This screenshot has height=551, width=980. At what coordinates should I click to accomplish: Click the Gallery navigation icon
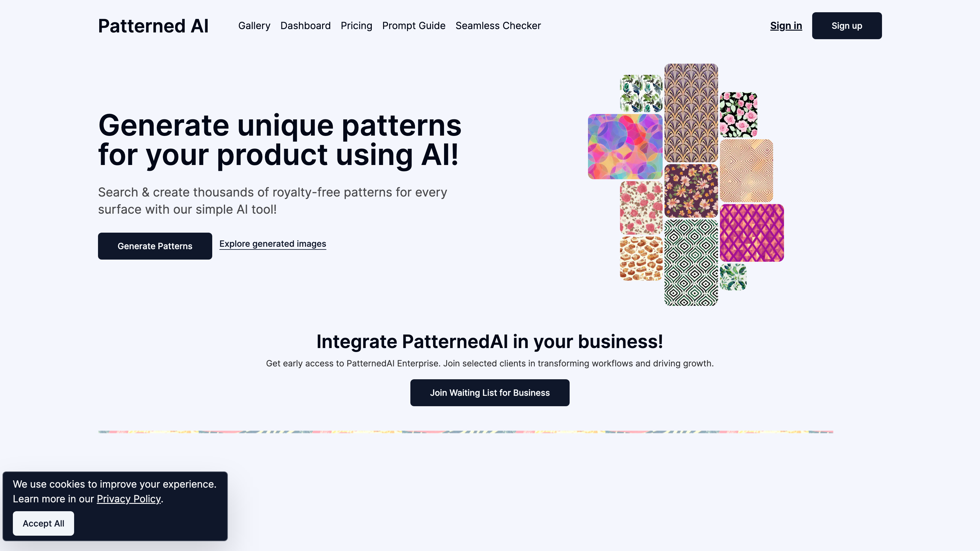click(254, 26)
